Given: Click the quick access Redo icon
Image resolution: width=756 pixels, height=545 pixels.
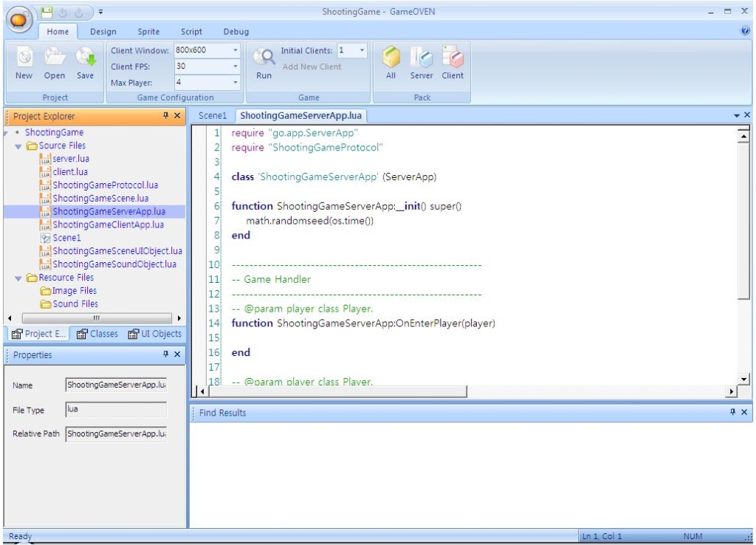Looking at the screenshot, I should click(79, 12).
